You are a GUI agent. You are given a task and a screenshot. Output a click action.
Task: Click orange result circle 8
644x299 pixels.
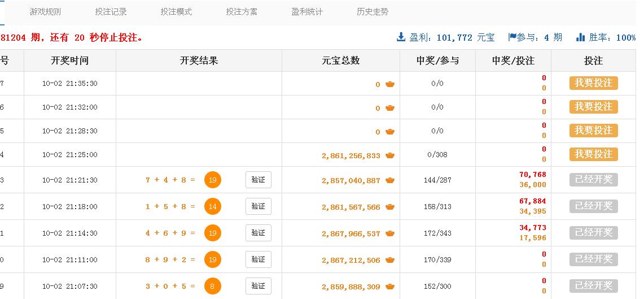coord(213,286)
